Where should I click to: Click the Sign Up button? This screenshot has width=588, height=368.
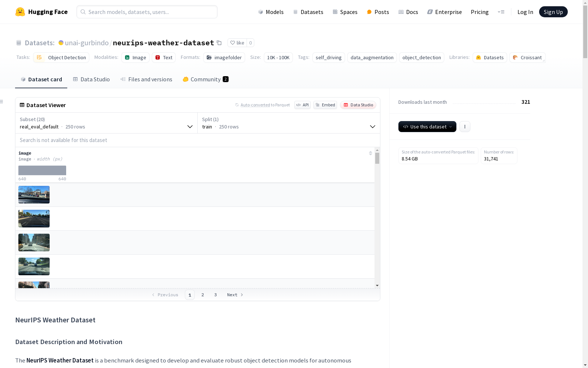[553, 11]
